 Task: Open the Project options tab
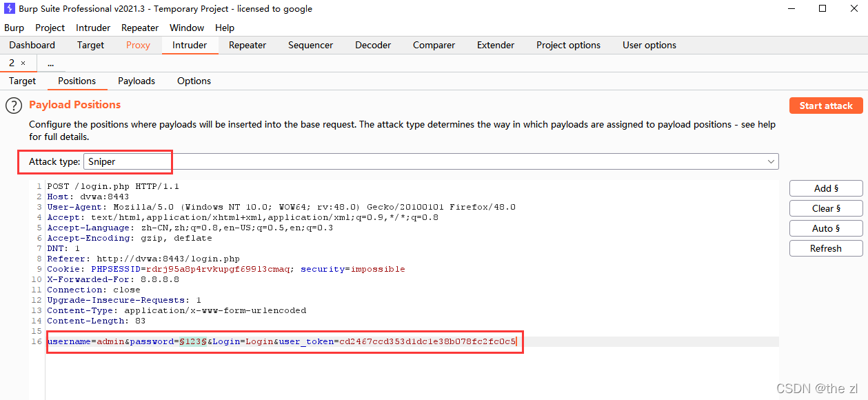click(x=568, y=45)
